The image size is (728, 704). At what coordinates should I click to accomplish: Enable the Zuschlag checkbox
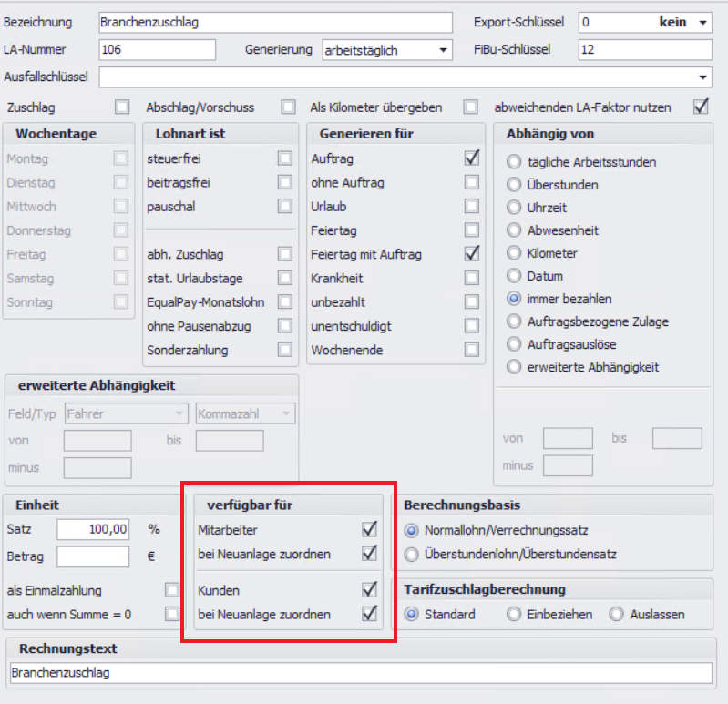(122, 107)
